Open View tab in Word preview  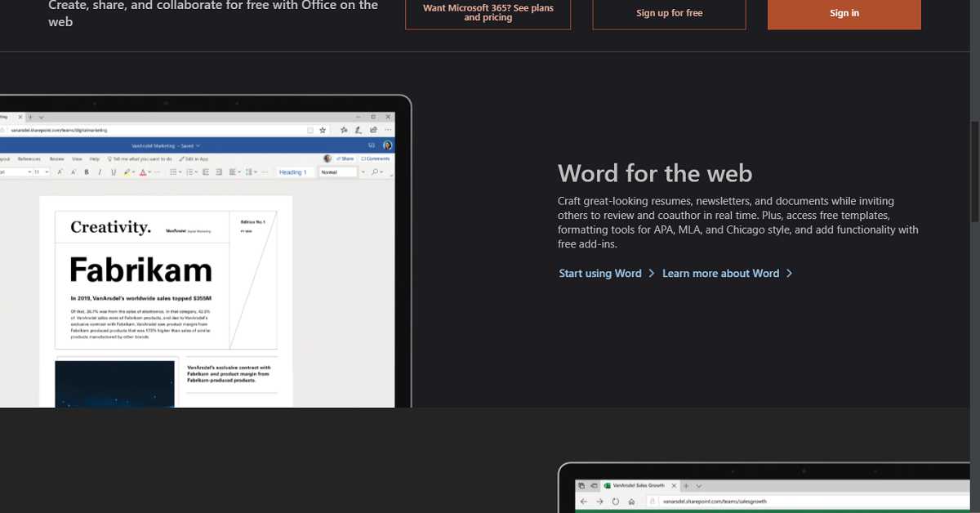77,158
